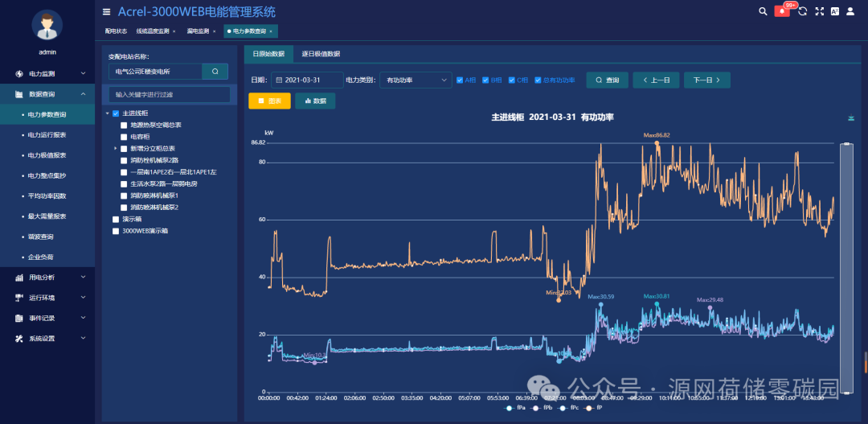
Task: Expand the 运行环境 sidebar menu
Action: [83, 298]
